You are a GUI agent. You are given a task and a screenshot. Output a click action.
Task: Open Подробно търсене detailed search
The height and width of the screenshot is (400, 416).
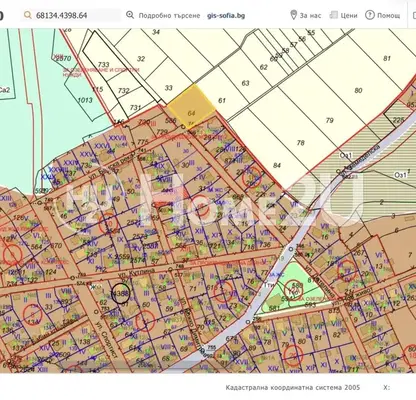tap(169, 16)
